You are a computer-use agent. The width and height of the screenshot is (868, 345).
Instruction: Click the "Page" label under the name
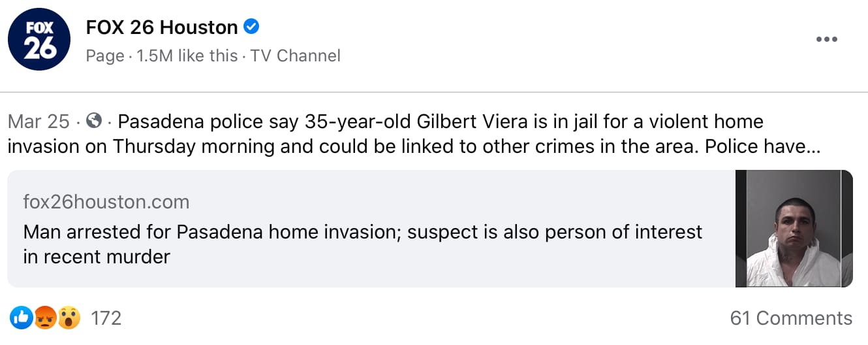[104, 56]
